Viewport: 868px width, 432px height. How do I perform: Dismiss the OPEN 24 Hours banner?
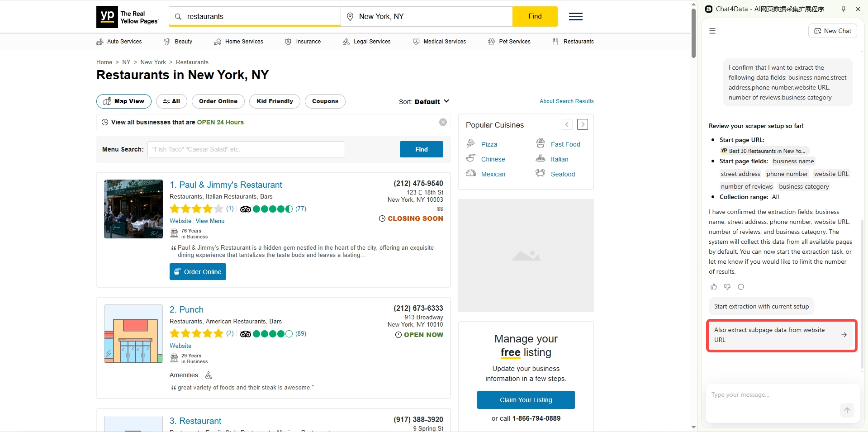pos(443,122)
